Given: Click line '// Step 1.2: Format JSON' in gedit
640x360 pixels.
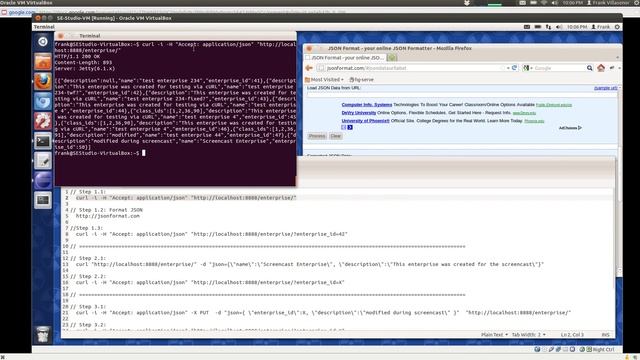Looking at the screenshot, I should (x=106, y=210).
